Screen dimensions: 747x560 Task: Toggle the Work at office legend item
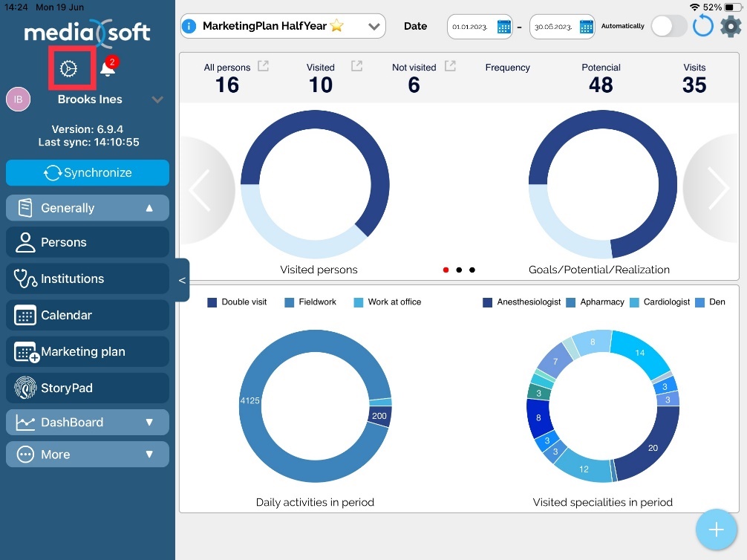[387, 302]
